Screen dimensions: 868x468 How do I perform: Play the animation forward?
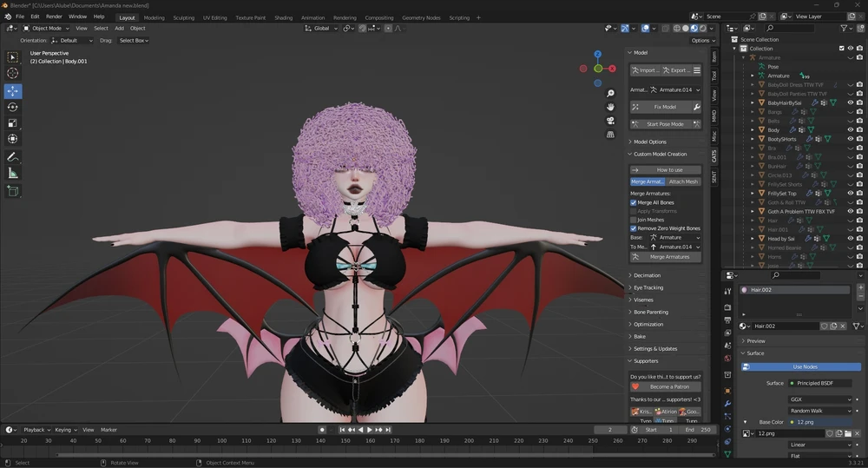[370, 430]
